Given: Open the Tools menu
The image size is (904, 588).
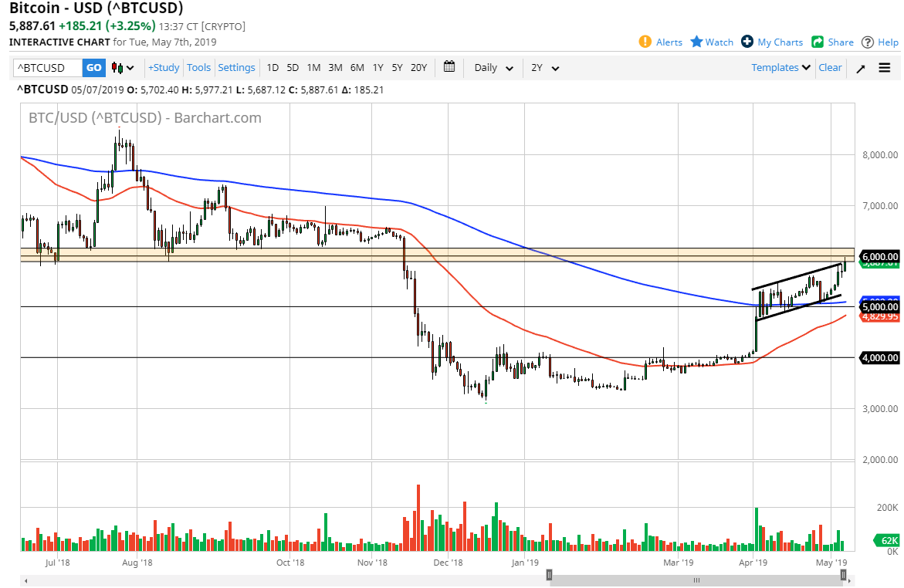Looking at the screenshot, I should pyautogui.click(x=198, y=68).
